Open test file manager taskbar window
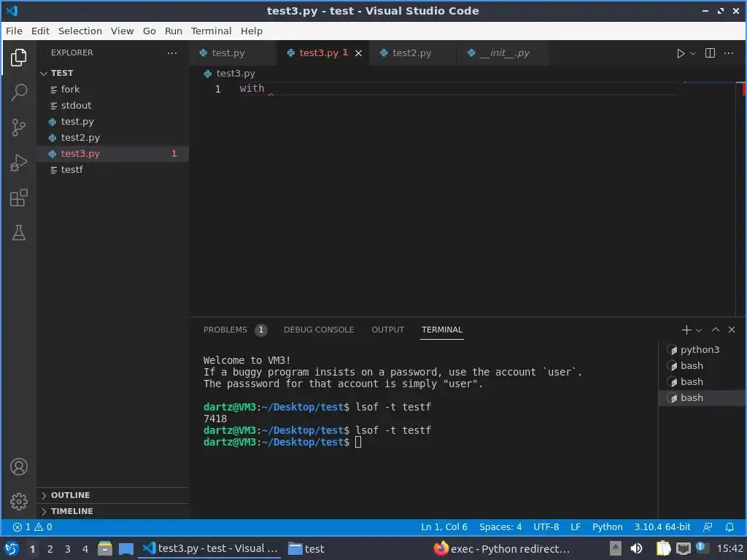The width and height of the screenshot is (747, 560). coord(306,549)
